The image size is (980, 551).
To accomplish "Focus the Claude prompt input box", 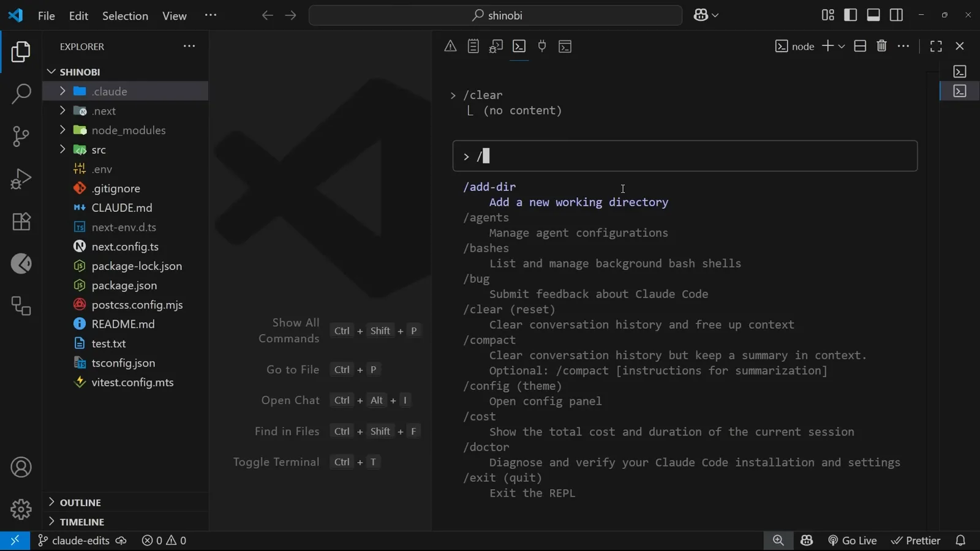I will click(x=685, y=156).
